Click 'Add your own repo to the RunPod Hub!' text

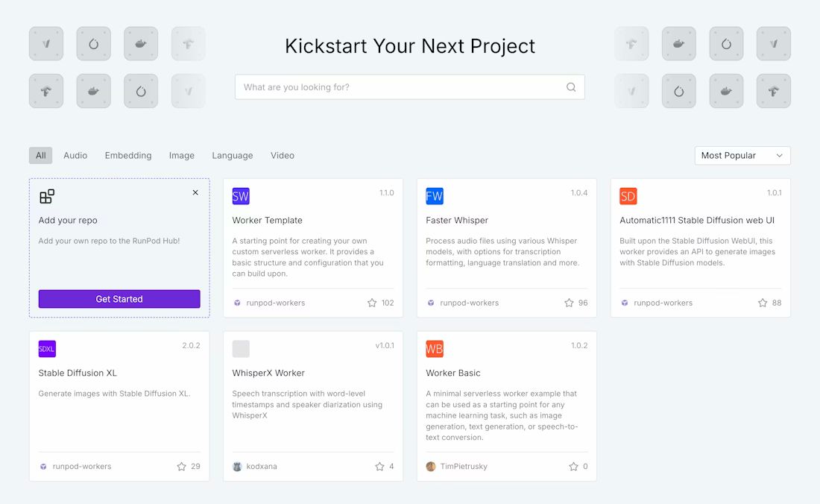[x=109, y=241]
